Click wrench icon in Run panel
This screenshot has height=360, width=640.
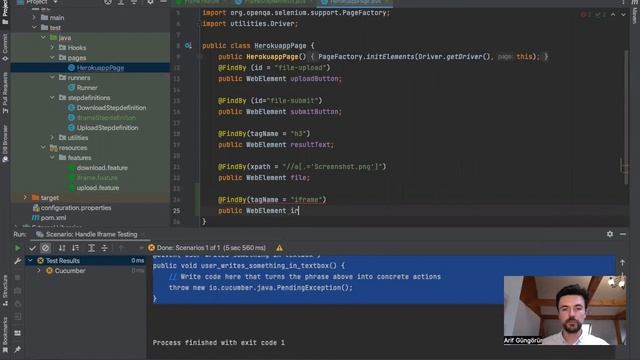(18, 261)
